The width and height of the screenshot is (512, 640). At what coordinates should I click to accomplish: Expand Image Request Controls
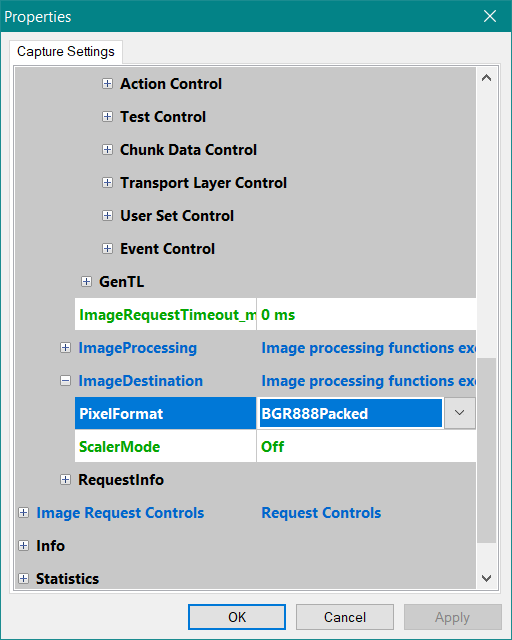coord(24,513)
